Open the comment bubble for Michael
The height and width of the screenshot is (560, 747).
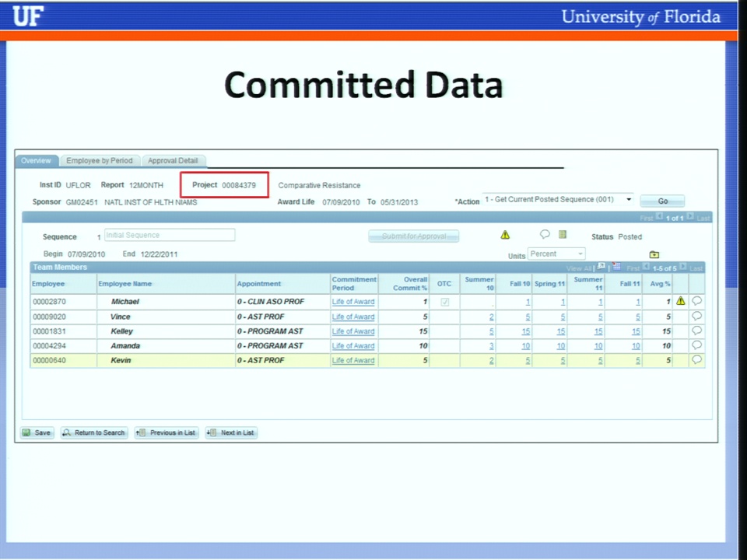point(696,301)
